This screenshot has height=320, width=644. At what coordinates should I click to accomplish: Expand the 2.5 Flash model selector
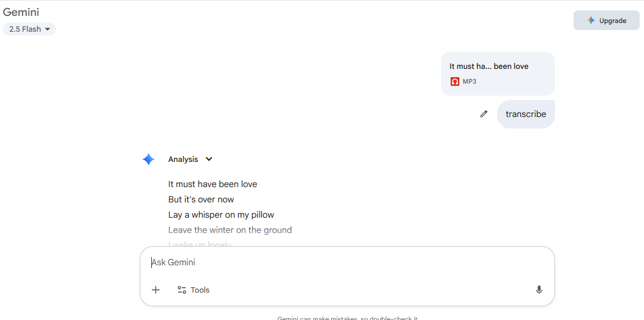tap(29, 28)
